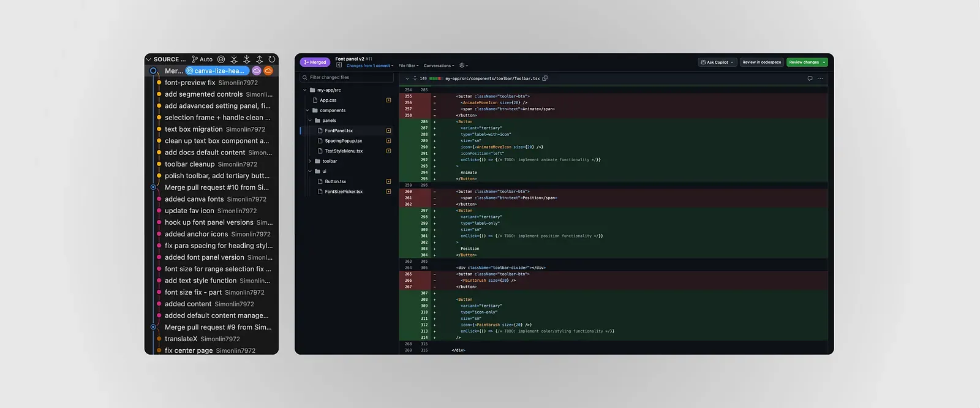Image resolution: width=980 pixels, height=408 pixels.
Task: Collapse the my-app/src folder
Action: click(304, 90)
